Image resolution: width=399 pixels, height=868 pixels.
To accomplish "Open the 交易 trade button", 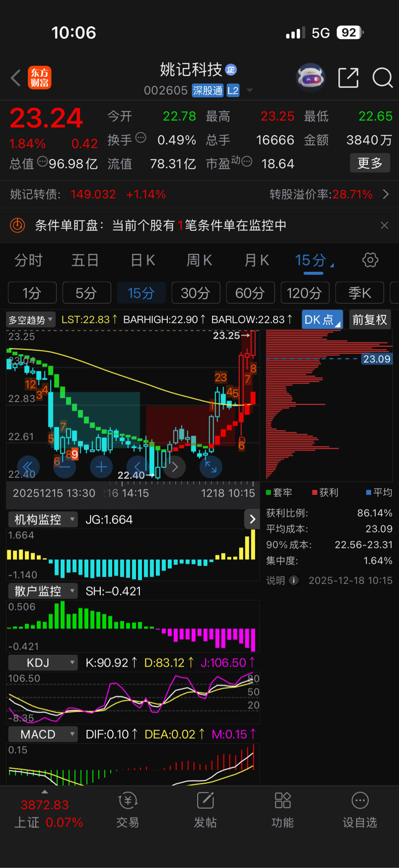I will [128, 810].
